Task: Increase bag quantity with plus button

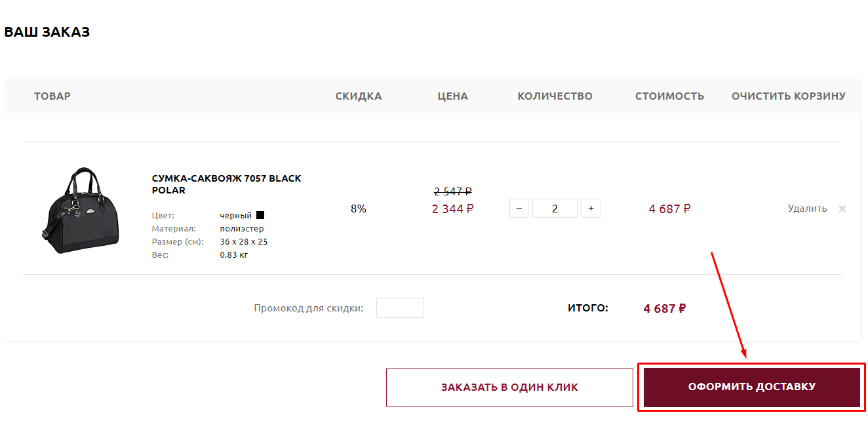Action: 591,209
